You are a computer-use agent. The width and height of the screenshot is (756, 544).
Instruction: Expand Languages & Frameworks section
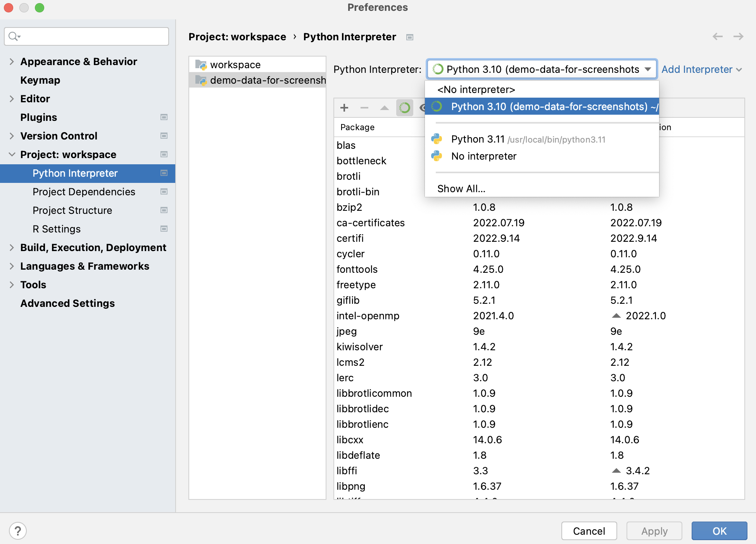point(12,266)
